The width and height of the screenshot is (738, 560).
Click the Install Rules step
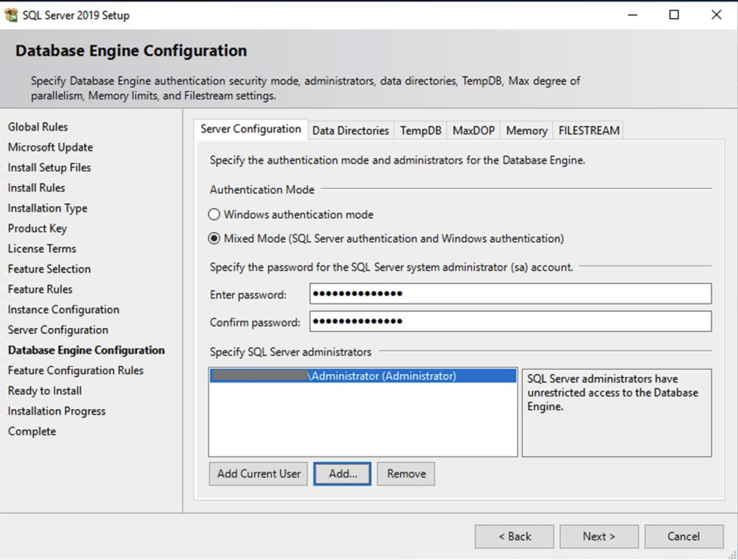[36, 188]
